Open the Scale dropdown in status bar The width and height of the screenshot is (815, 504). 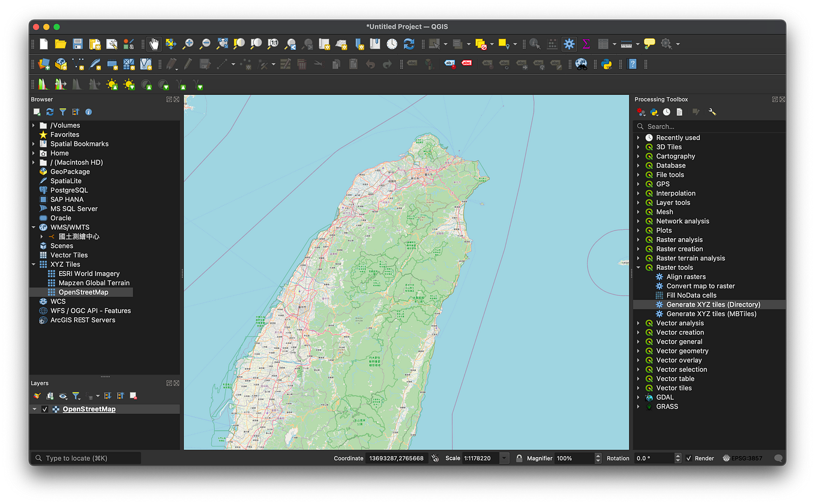point(504,458)
